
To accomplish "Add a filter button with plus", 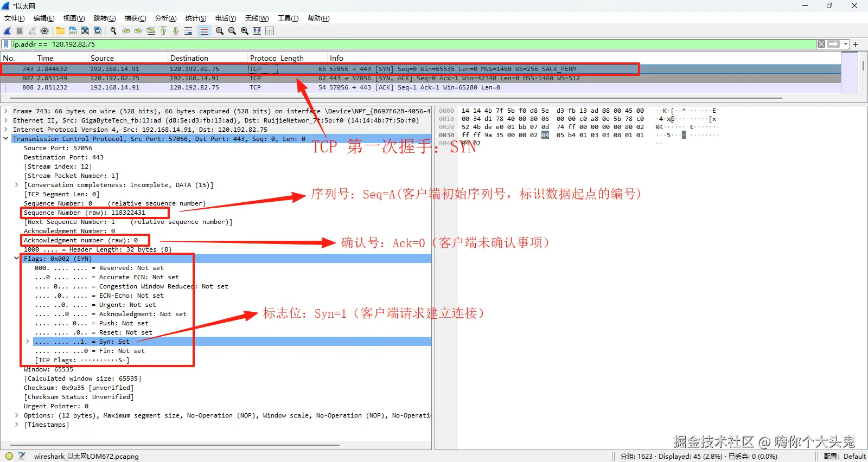I will 856,44.
